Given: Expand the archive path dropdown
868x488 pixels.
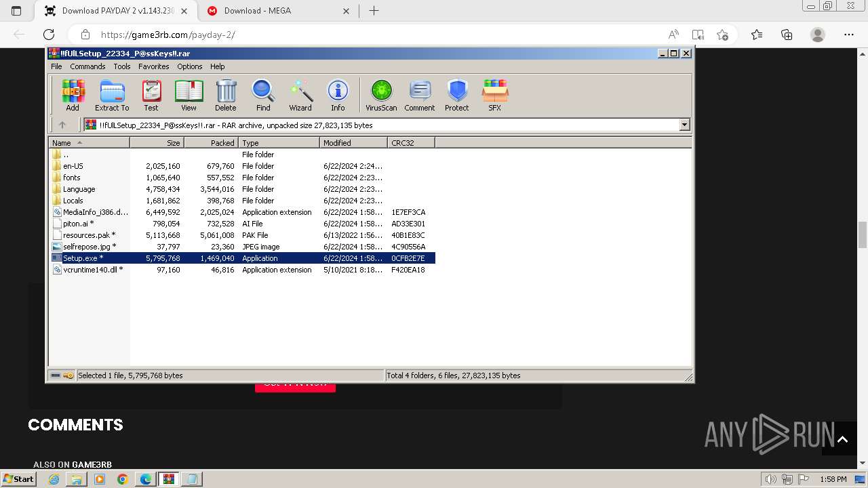Looking at the screenshot, I should (x=684, y=125).
